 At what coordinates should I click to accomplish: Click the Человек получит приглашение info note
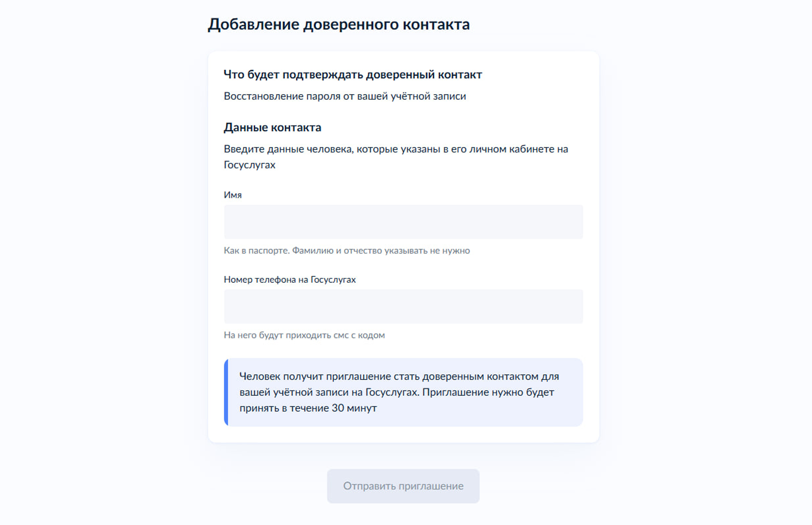tap(399, 392)
